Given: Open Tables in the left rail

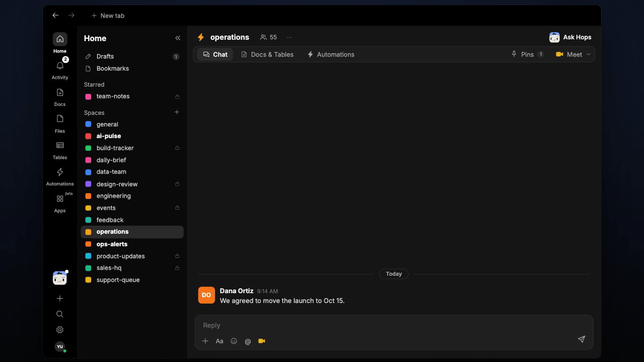Looking at the screenshot, I should pos(60,149).
